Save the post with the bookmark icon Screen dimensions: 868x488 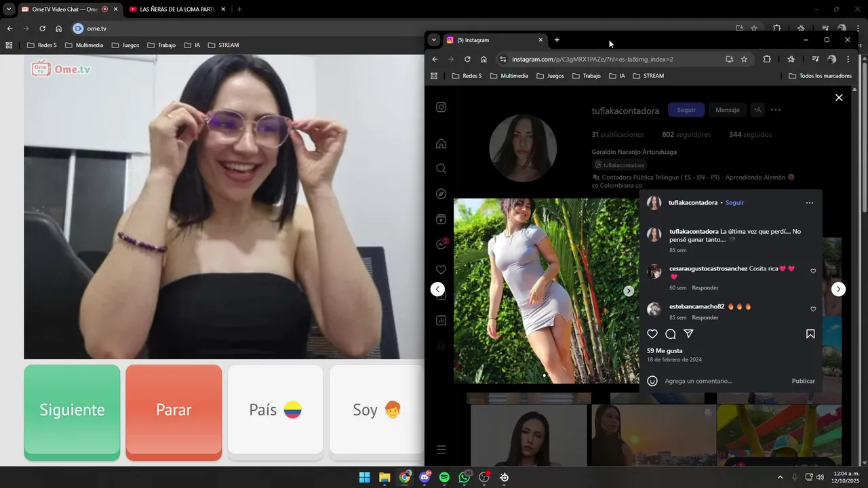(810, 334)
